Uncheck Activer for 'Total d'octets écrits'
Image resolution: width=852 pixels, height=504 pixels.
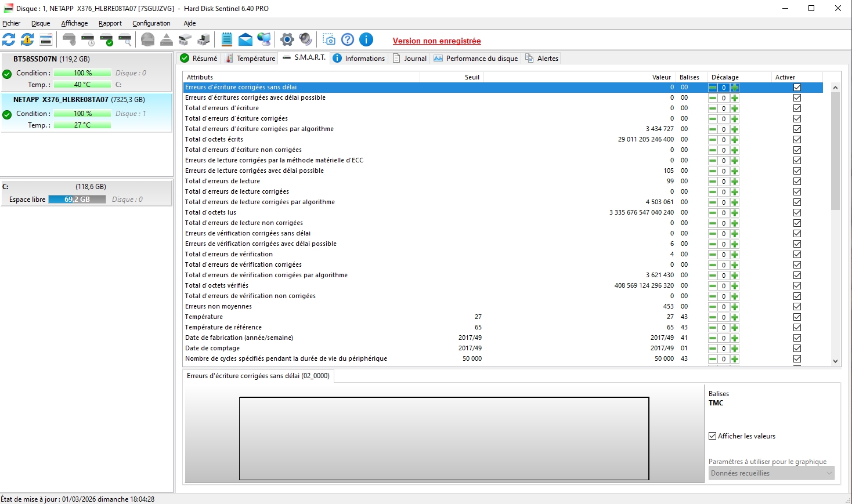797,140
